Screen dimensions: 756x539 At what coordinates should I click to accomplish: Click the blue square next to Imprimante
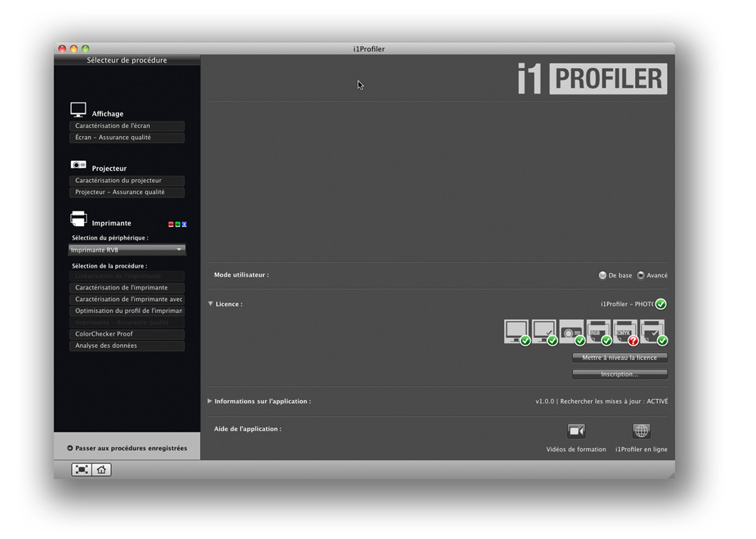coord(184,225)
